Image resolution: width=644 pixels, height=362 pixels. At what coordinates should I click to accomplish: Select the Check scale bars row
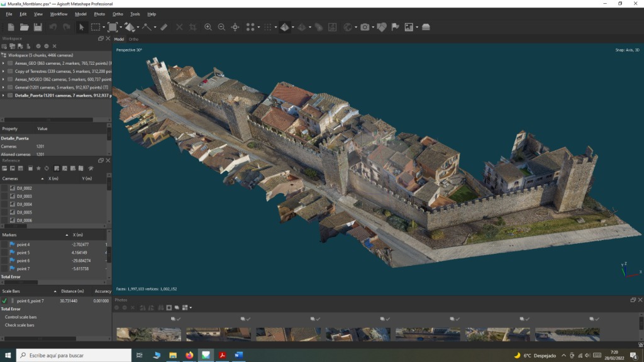pos(21,325)
